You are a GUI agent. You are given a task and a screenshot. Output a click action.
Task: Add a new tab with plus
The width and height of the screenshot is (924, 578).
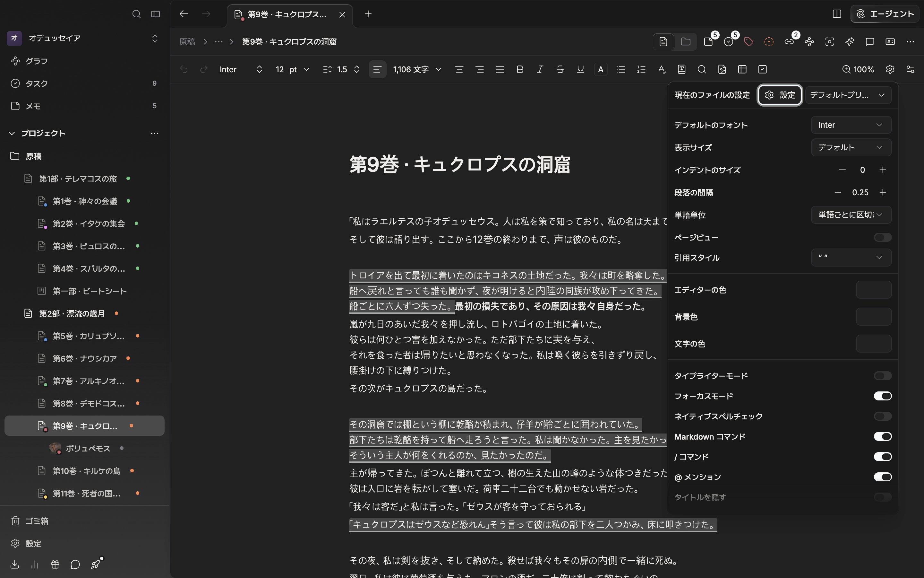[x=368, y=14]
